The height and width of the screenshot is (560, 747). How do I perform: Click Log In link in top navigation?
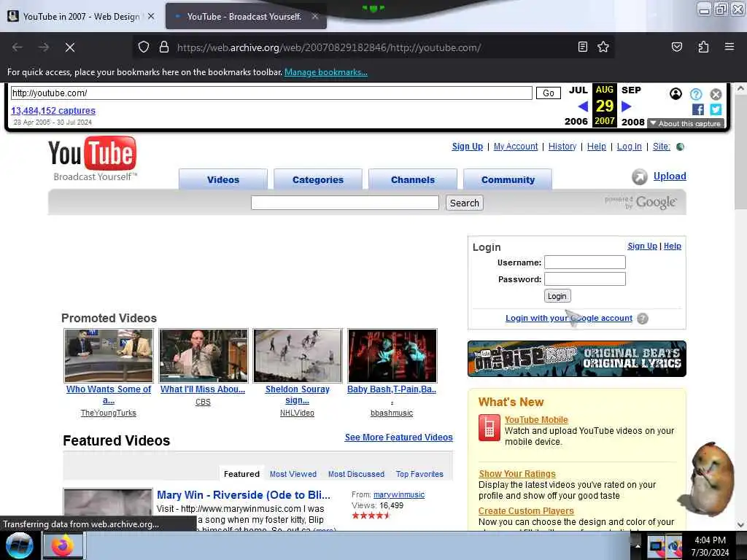[630, 146]
